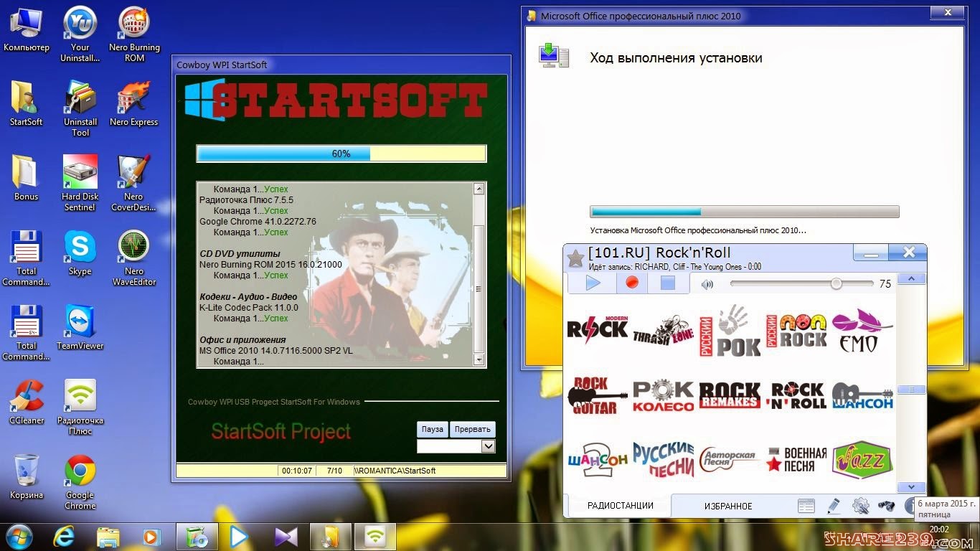Open Internet Explorer from the taskbar
The image size is (980, 551).
click(64, 537)
